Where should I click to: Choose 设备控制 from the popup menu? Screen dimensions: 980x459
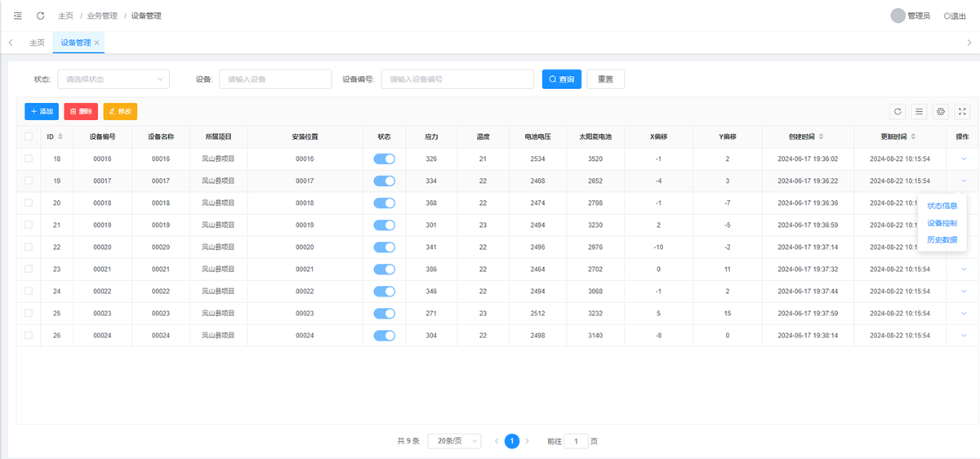(942, 223)
